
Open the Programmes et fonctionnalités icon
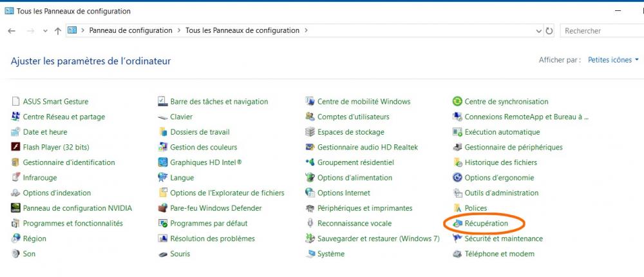15,224
